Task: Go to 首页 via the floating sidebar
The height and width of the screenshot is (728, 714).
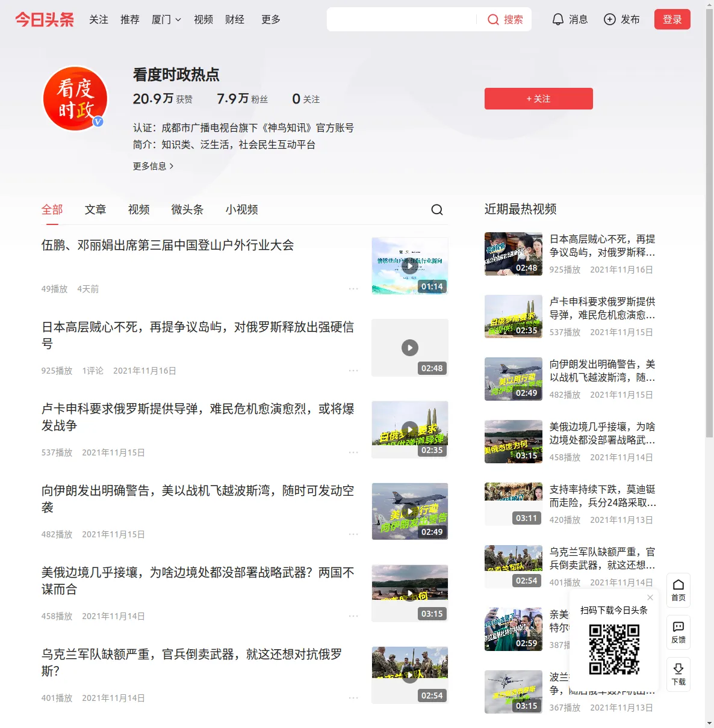Action: tap(678, 590)
